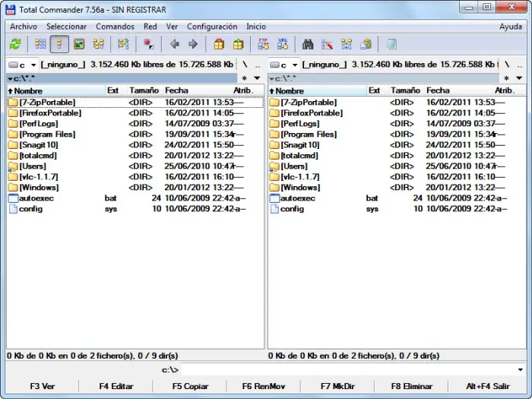Switch to thumbnail view icon

[x=79, y=44]
